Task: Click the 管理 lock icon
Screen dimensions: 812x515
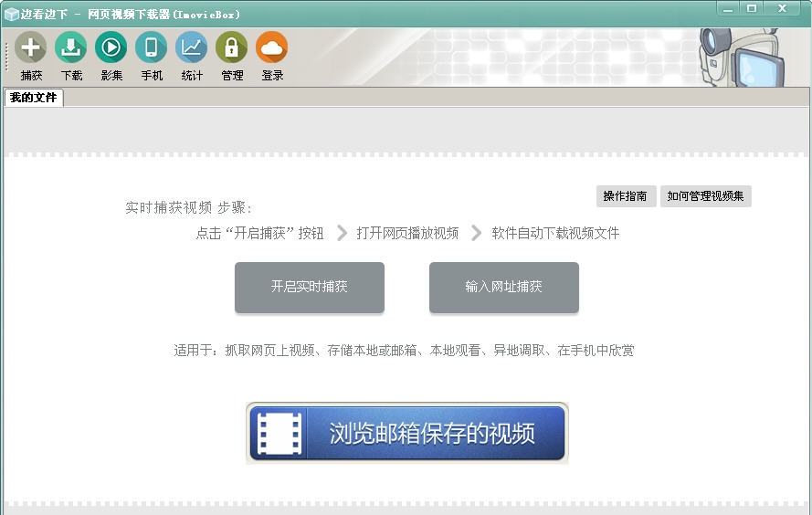Action: (x=231, y=47)
